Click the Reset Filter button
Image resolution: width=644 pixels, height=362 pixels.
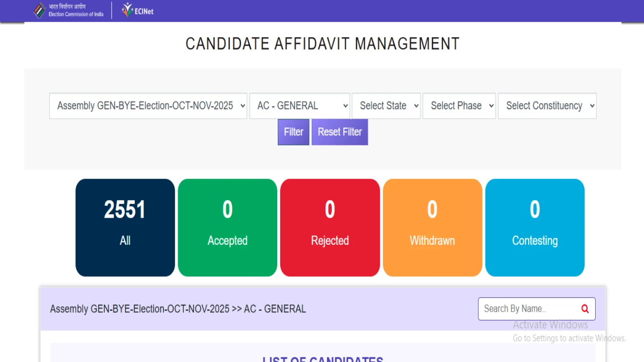click(x=340, y=132)
